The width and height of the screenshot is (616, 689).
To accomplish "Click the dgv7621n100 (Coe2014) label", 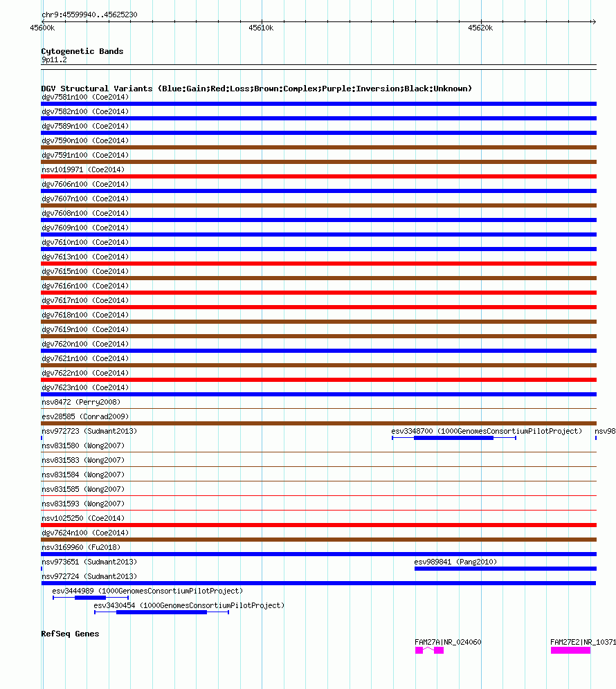I will point(85,358).
